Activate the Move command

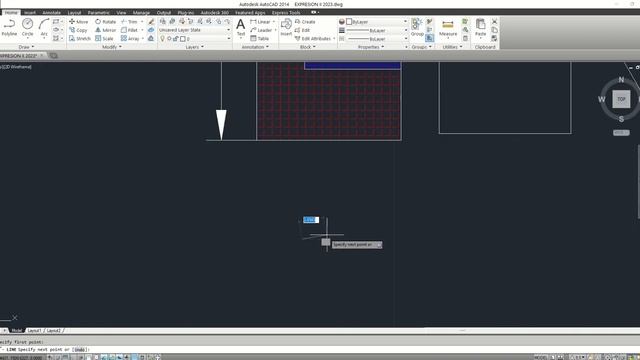click(x=78, y=22)
